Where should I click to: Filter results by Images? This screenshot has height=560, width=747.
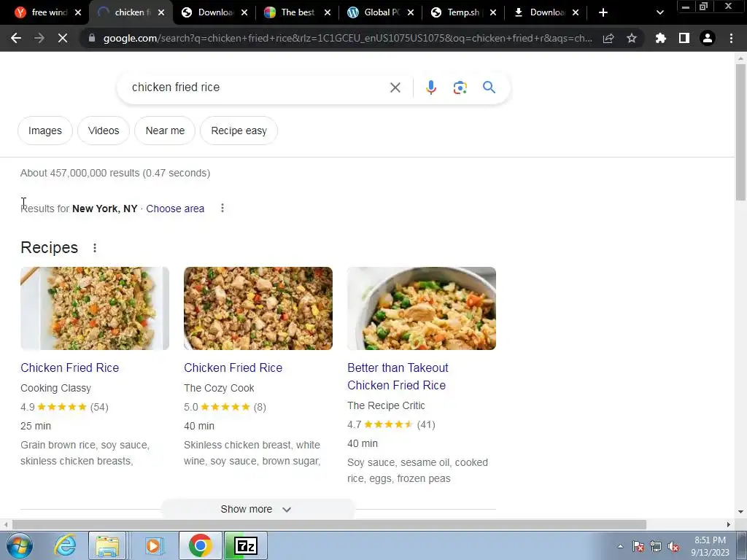click(44, 131)
